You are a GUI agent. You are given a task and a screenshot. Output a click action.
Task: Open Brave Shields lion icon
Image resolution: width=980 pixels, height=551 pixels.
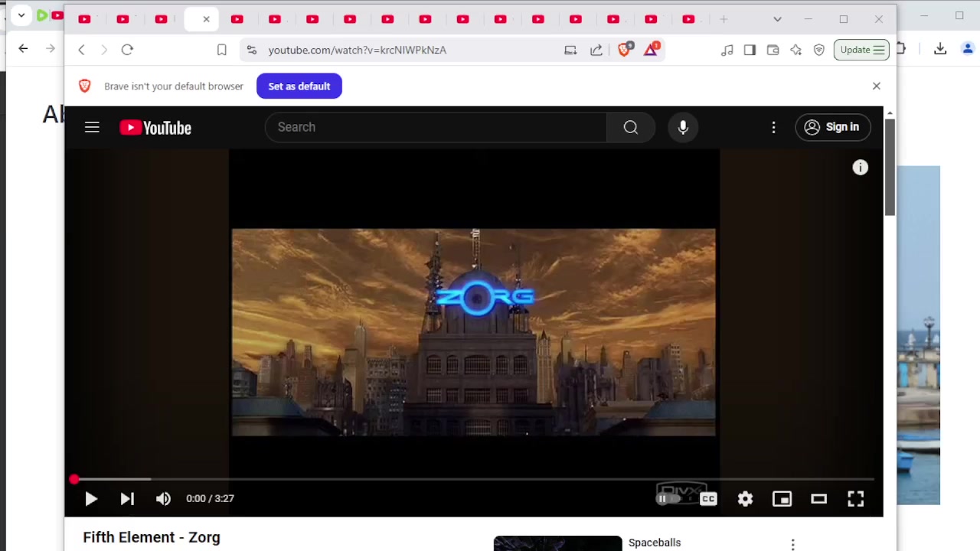625,49
